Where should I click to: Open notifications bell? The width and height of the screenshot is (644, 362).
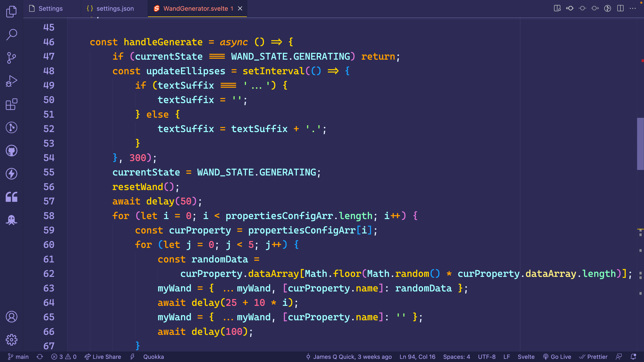click(633, 357)
